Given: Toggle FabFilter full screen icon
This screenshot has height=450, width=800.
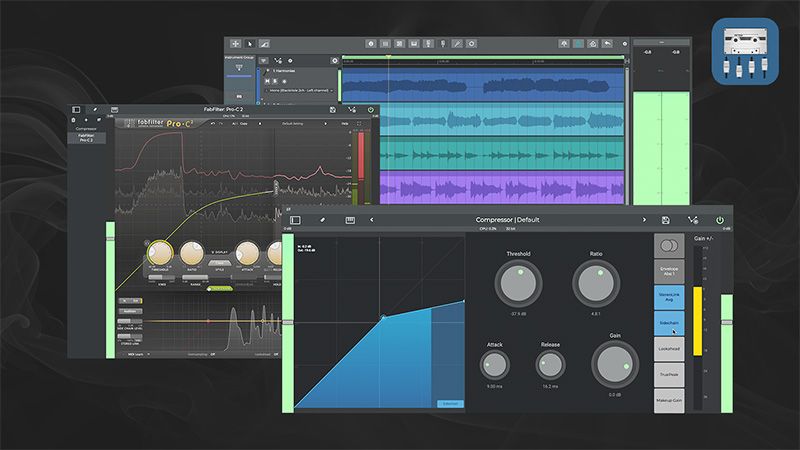Looking at the screenshot, I should pyautogui.click(x=359, y=123).
